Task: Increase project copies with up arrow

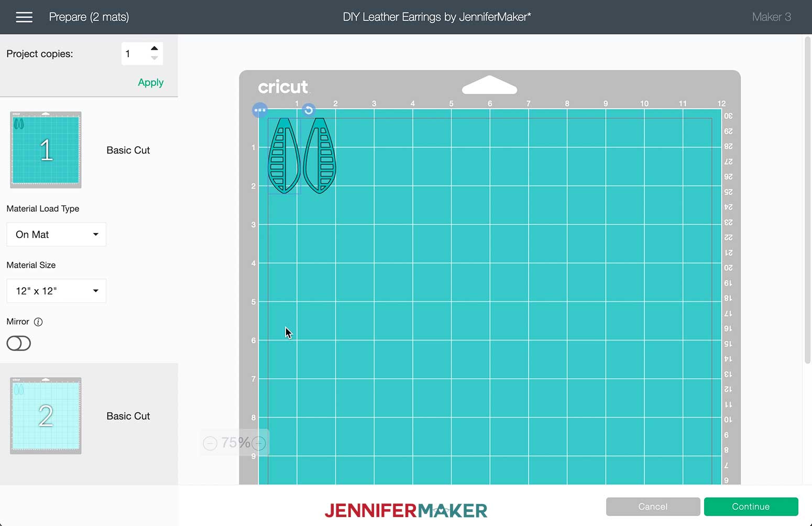Action: click(155, 48)
